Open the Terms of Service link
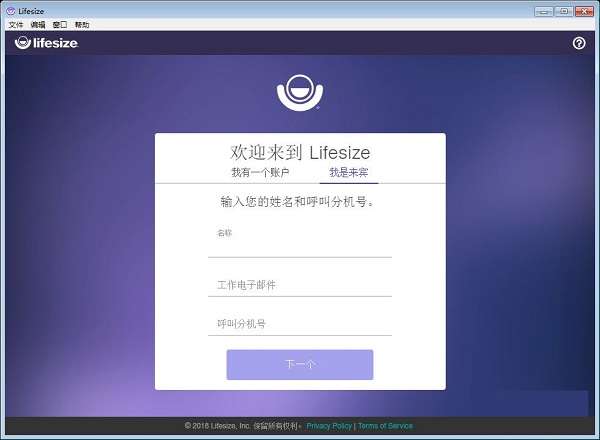The image size is (600, 440). coord(385,426)
